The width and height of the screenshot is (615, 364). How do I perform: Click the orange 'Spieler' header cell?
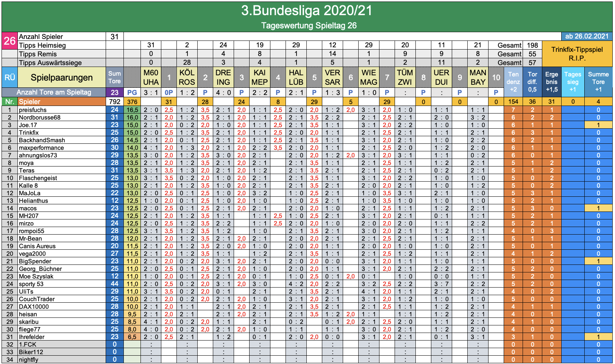click(62, 101)
